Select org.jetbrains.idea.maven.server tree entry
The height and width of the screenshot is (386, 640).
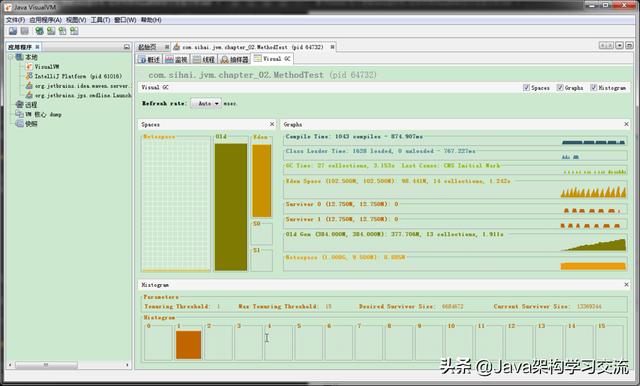coord(82,86)
